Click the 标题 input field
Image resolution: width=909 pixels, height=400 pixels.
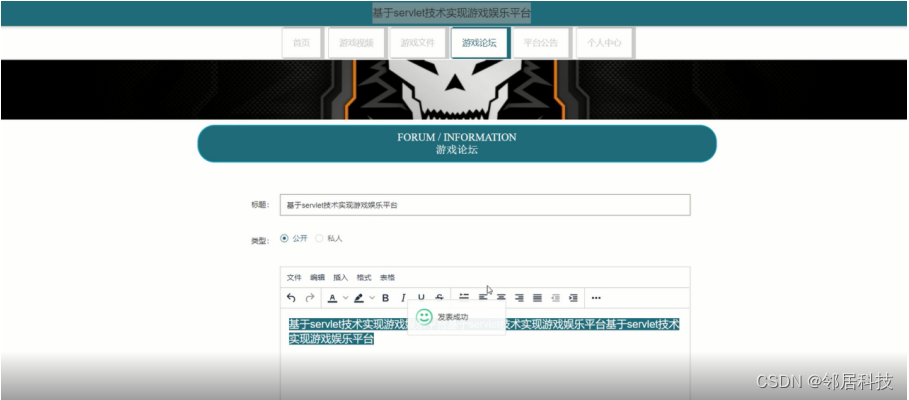(x=485, y=205)
